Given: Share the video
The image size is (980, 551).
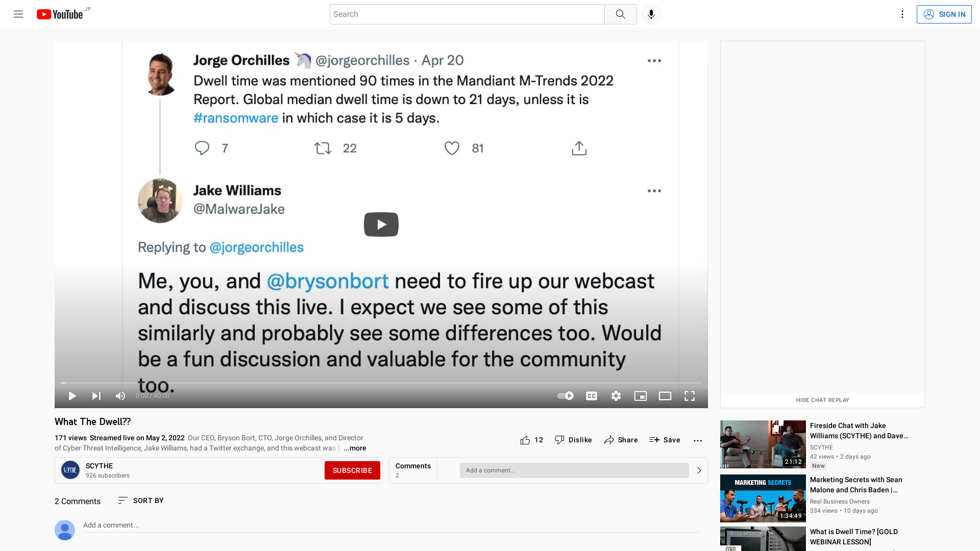Looking at the screenshot, I should pos(621,440).
